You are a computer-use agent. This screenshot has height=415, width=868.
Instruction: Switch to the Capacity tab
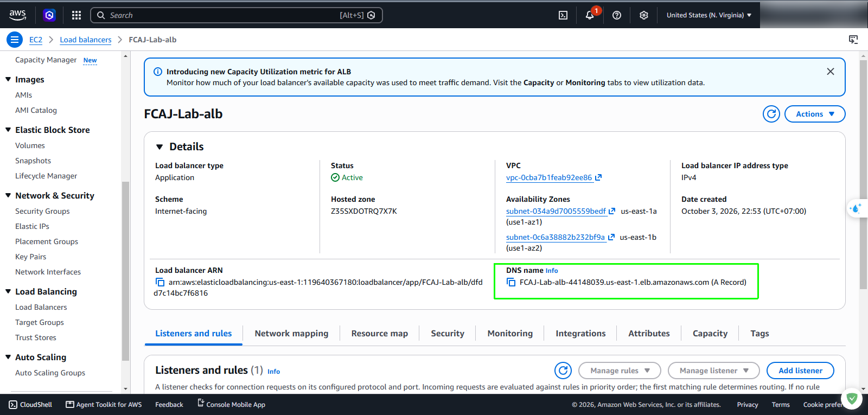point(710,334)
